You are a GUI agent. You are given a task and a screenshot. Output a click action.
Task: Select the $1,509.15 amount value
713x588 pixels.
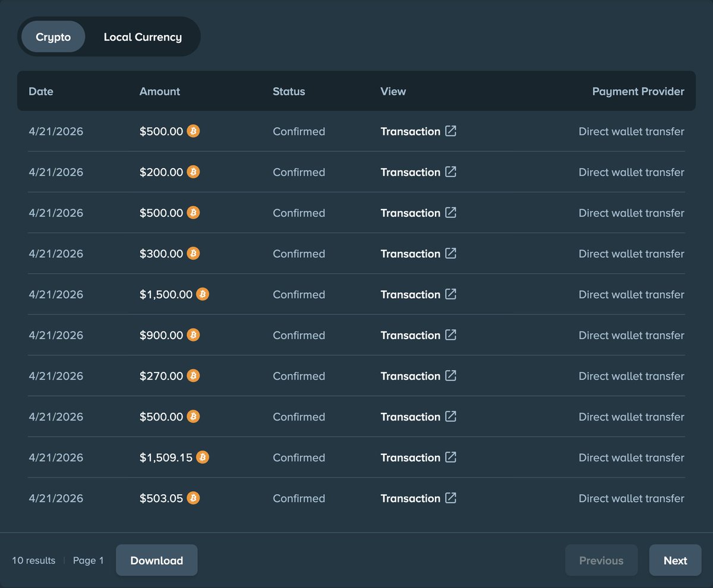[166, 458]
